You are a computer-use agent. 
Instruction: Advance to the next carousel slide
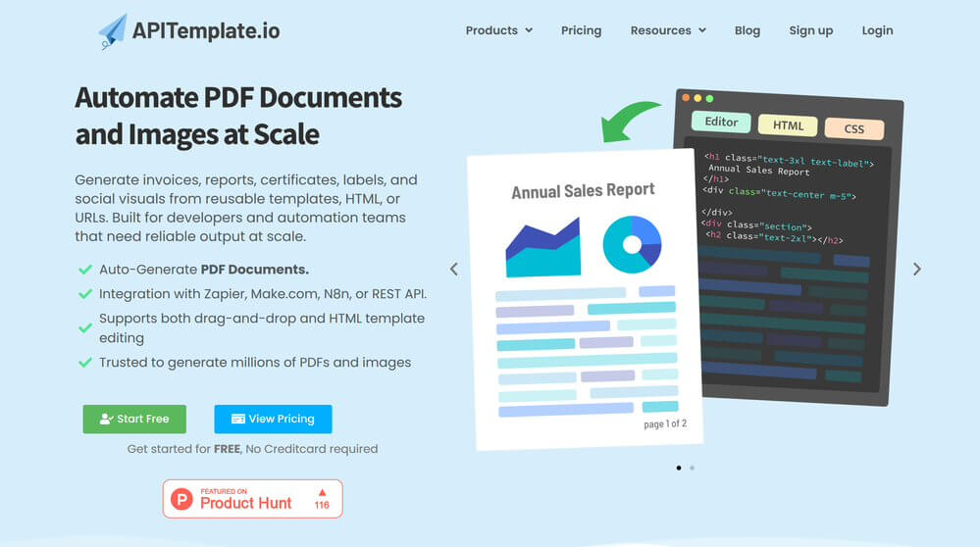tap(917, 269)
